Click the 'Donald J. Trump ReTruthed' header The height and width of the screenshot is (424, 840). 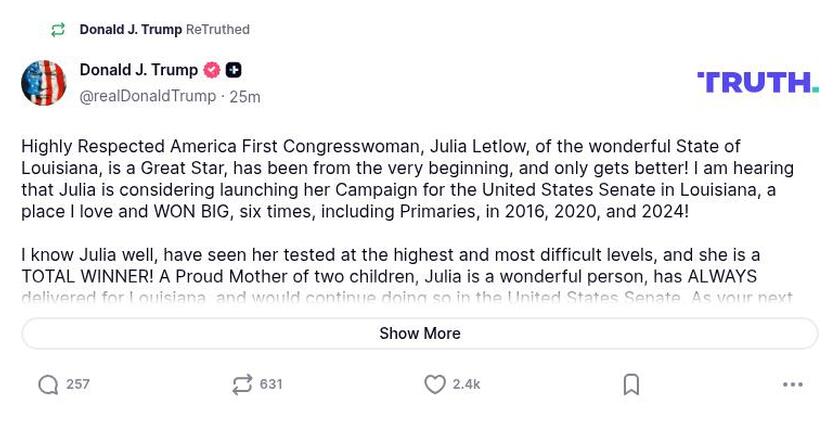[164, 30]
